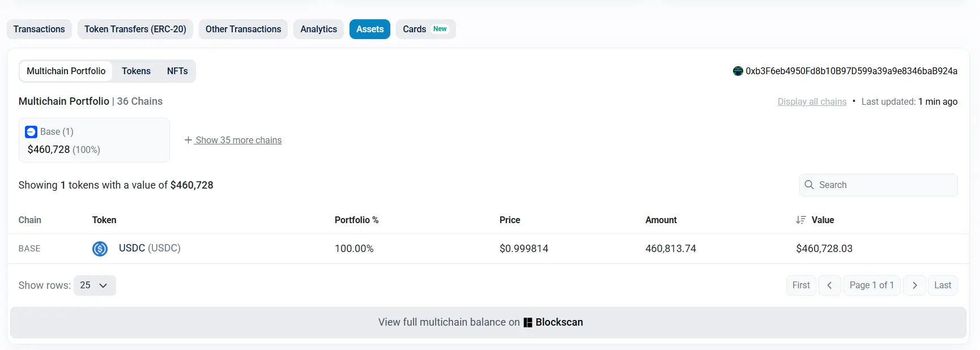
Task: Click the USDC token logo
Action: [x=100, y=249]
